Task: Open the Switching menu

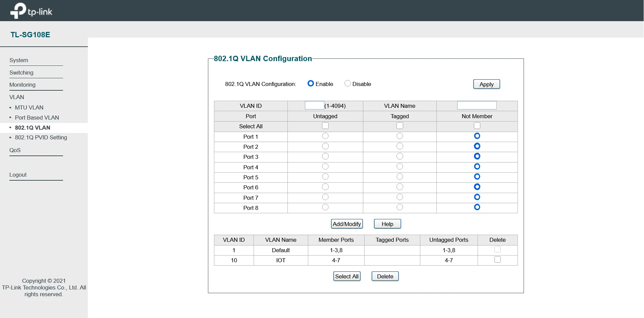Action: [x=21, y=73]
